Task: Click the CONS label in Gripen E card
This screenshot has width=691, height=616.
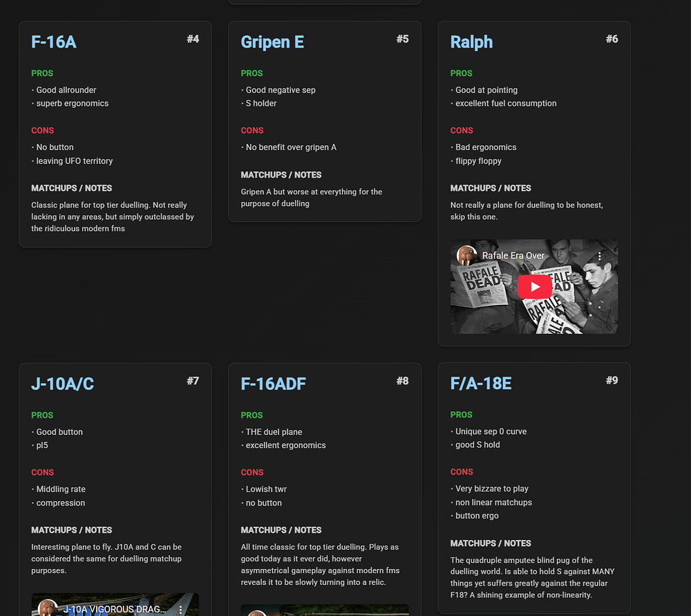Action: [x=252, y=131]
